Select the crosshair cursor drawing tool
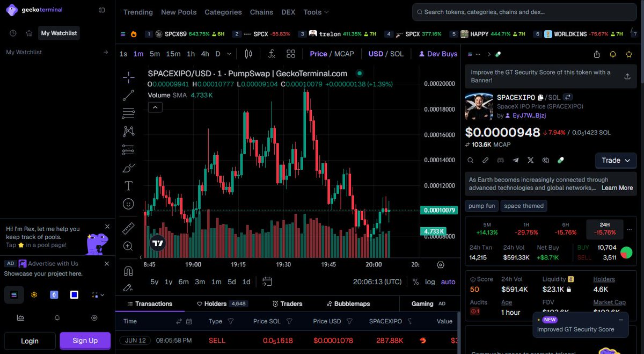This screenshot has height=354, width=644. click(x=128, y=77)
